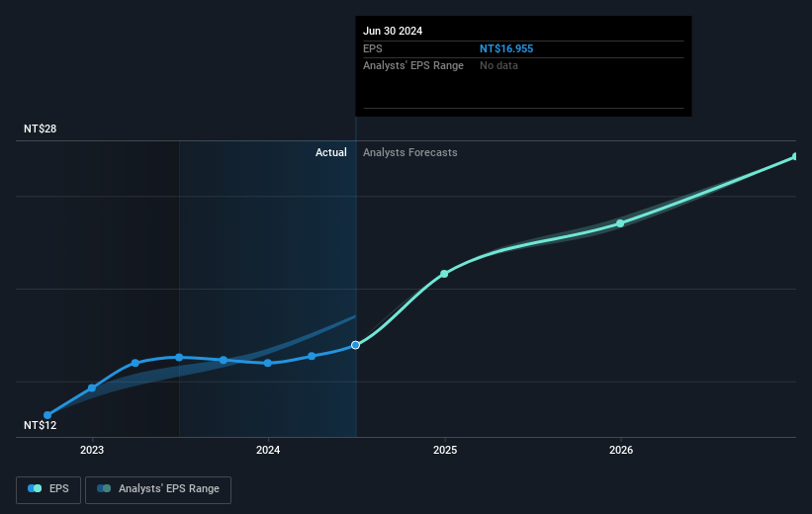
Task: Select the EPS point above 2024 label
Action: 268,363
